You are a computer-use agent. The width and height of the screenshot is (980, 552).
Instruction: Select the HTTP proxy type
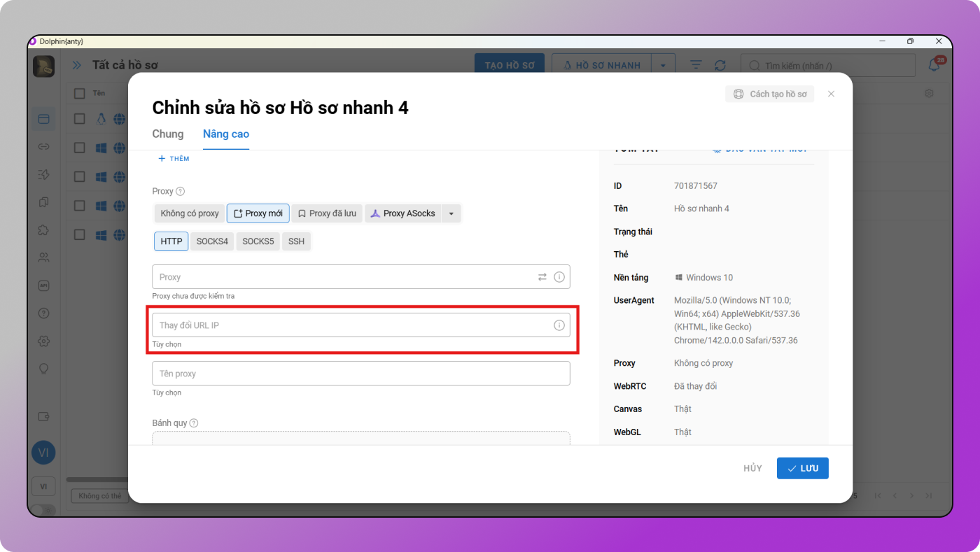coord(171,241)
